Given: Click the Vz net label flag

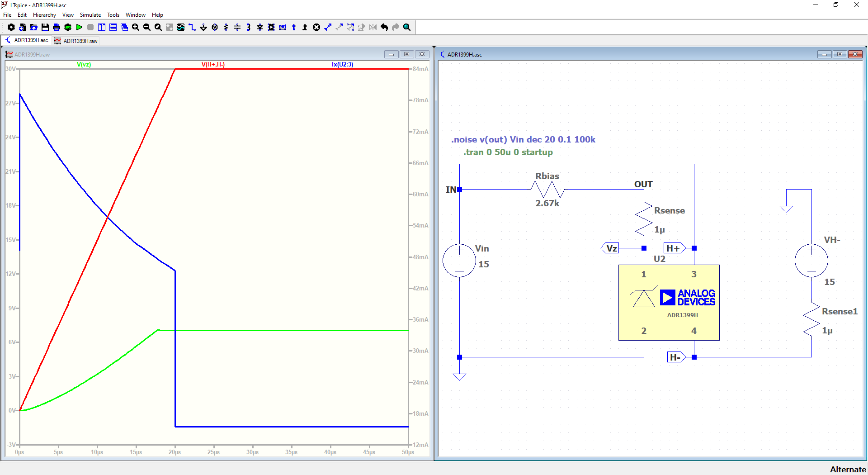Looking at the screenshot, I should (x=609, y=248).
